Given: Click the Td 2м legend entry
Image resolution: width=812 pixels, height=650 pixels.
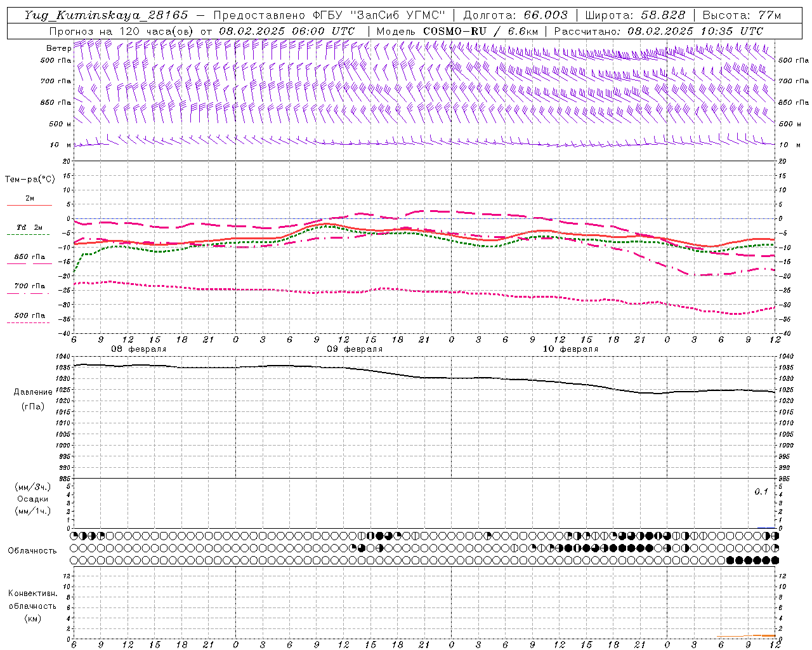Looking at the screenshot, I should [x=30, y=227].
